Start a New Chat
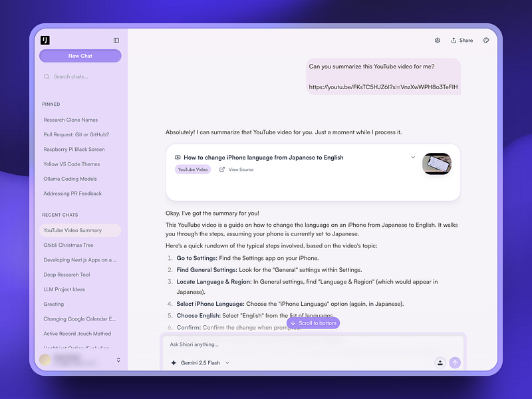Image resolution: width=532 pixels, height=399 pixels. 80,56
